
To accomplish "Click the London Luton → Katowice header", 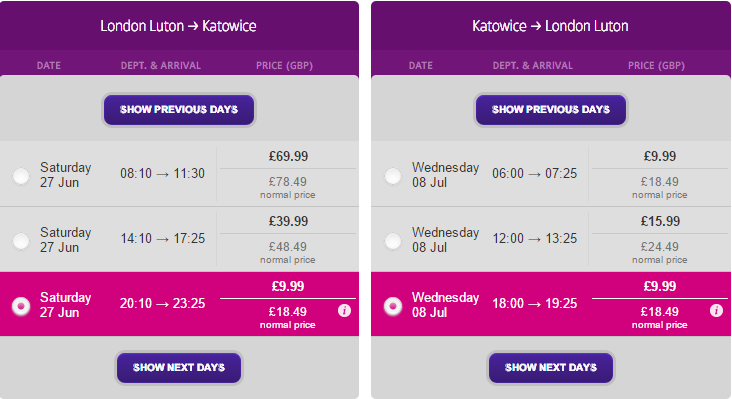I will click(178, 26).
